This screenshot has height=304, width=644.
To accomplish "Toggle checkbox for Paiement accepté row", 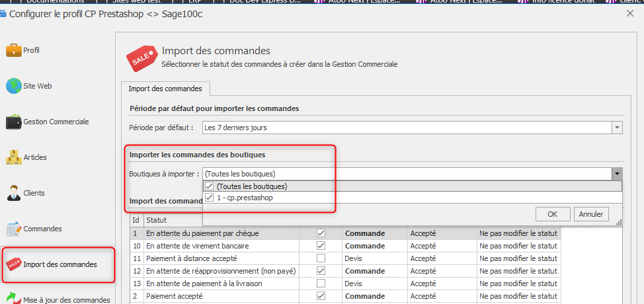I will point(321,296).
